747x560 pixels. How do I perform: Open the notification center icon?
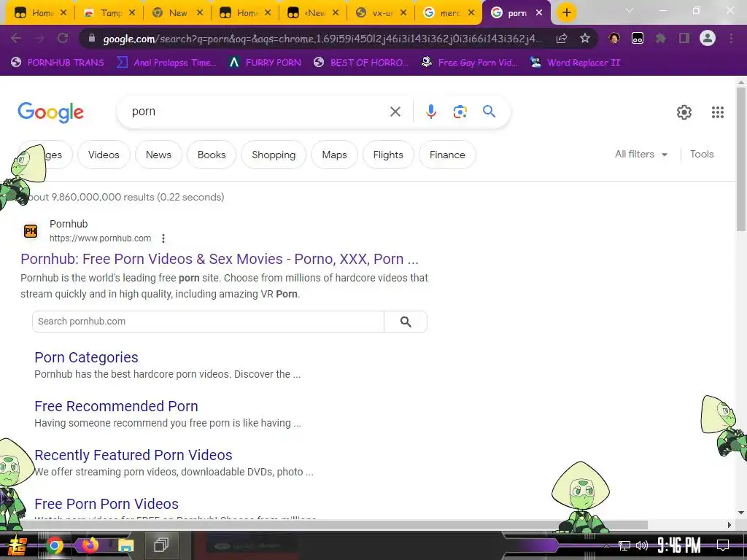723,545
